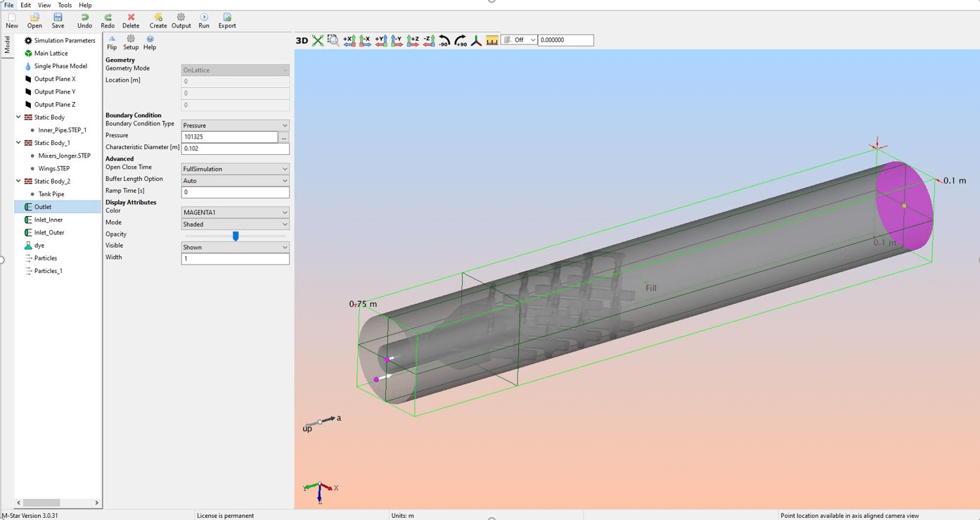The image size is (980, 520).
Task: Click the Pressure value browse button
Action: [x=283, y=137]
